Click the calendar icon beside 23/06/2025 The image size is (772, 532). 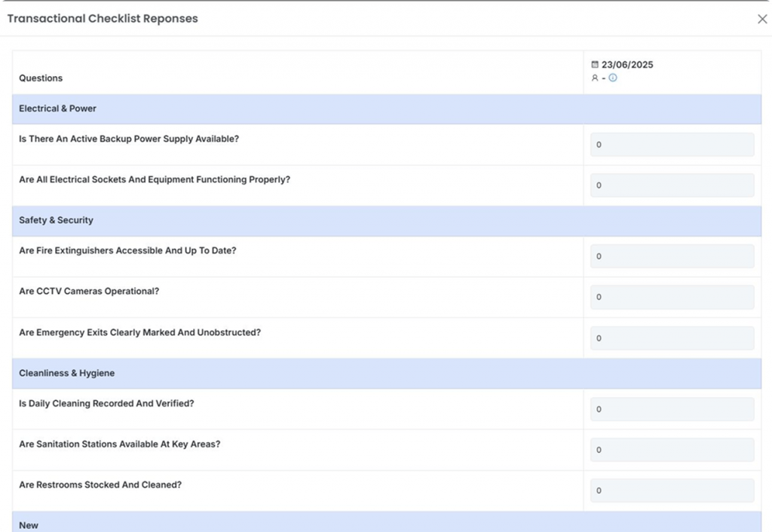pyautogui.click(x=595, y=65)
